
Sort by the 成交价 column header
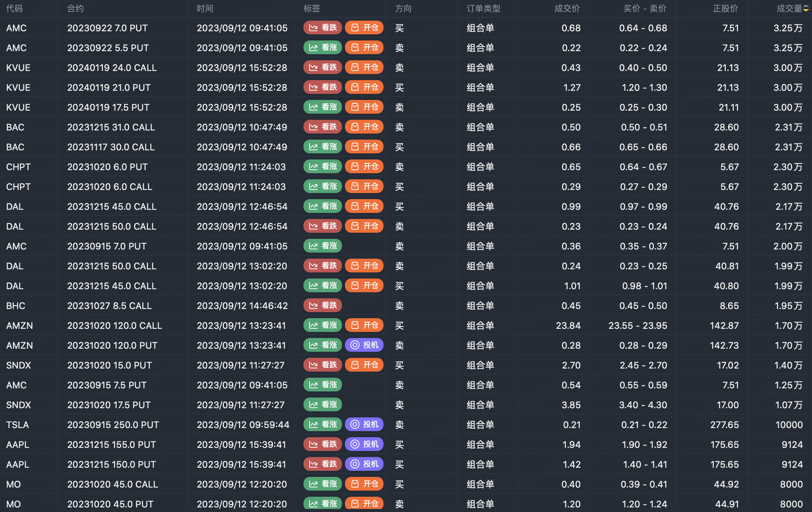(567, 9)
